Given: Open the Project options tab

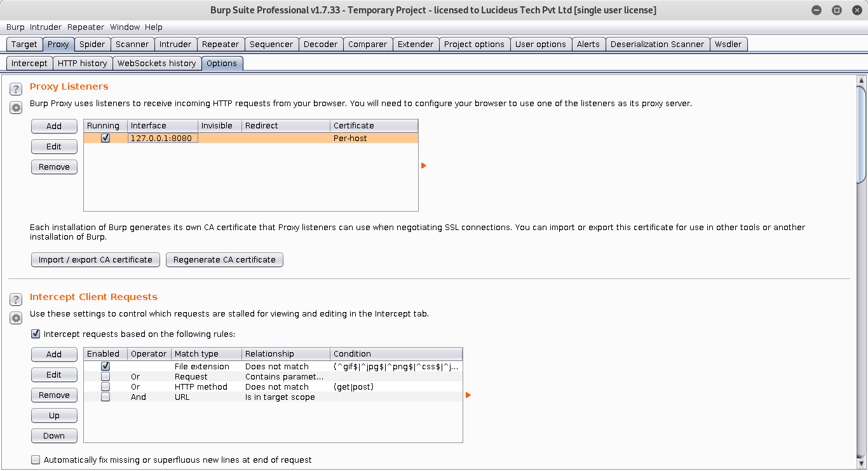Looking at the screenshot, I should pos(474,44).
